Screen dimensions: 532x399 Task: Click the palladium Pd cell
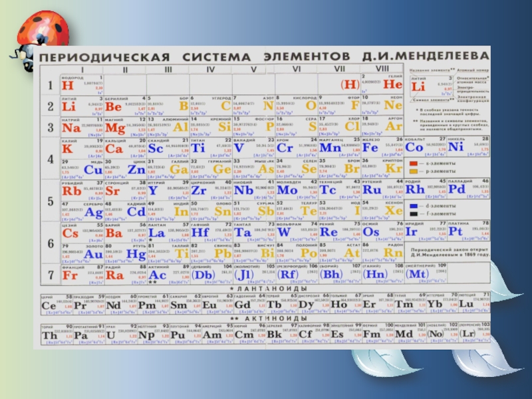pyautogui.click(x=468, y=189)
